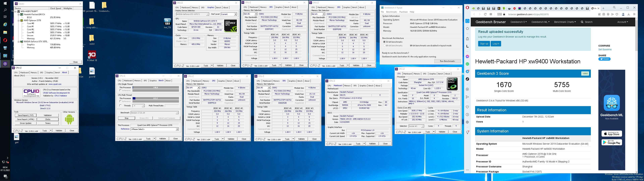Collapse NVIDIA GeForce GTX 1070 tree node
644x181 pixels.
tap(18, 42)
